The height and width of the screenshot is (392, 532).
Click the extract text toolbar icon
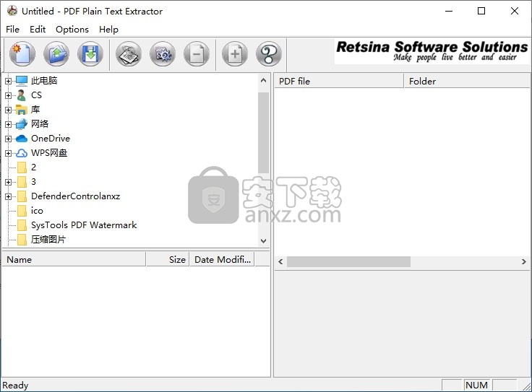[129, 54]
